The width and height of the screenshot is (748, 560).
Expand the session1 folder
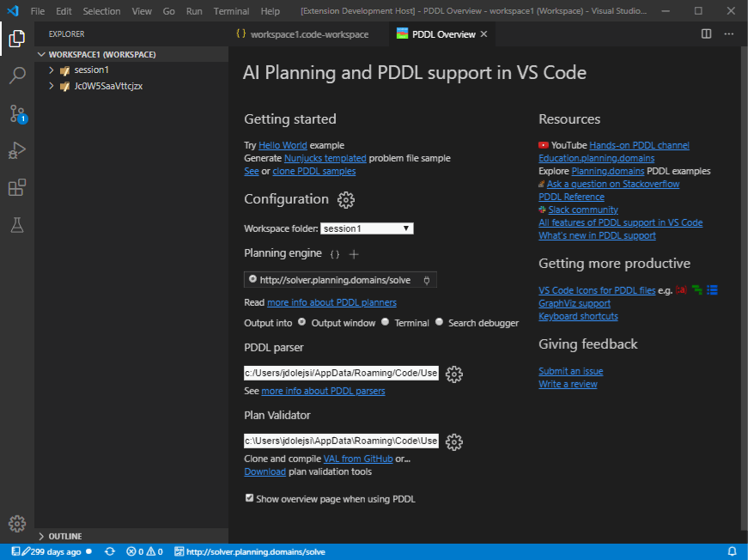[52, 70]
